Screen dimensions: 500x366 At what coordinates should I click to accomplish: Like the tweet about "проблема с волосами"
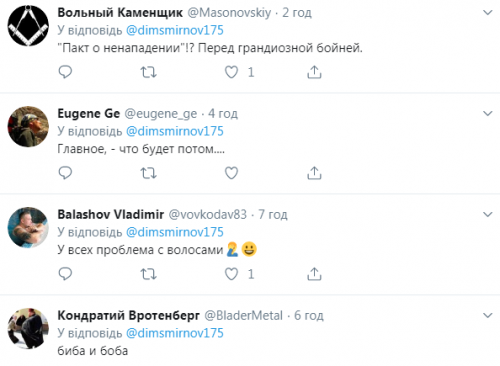(231, 274)
